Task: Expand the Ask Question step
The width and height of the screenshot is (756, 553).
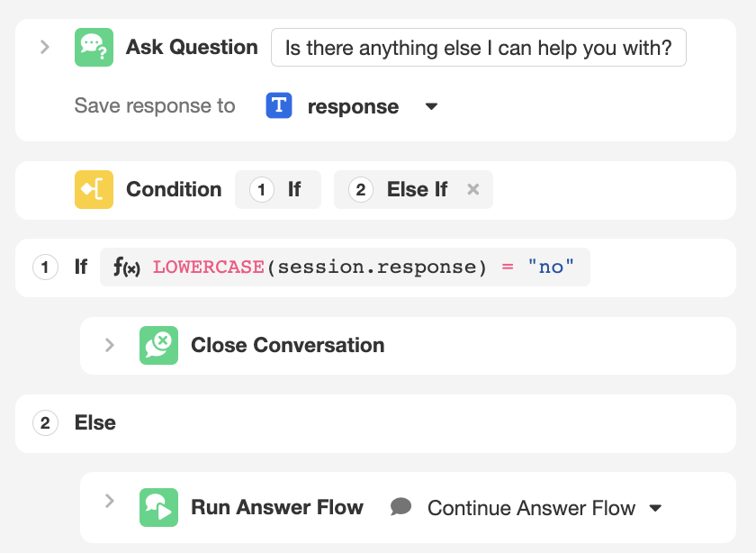Action: coord(45,47)
